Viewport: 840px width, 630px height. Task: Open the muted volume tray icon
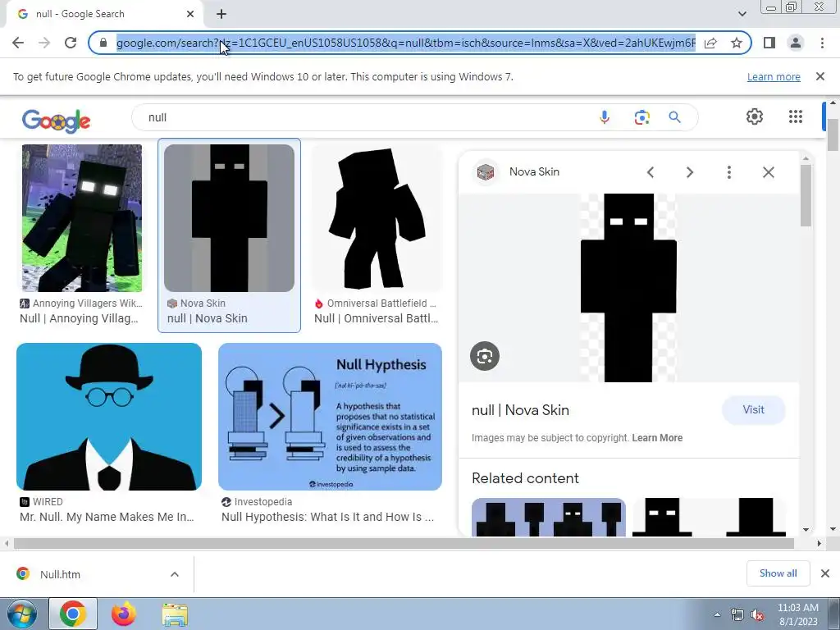coord(757,615)
